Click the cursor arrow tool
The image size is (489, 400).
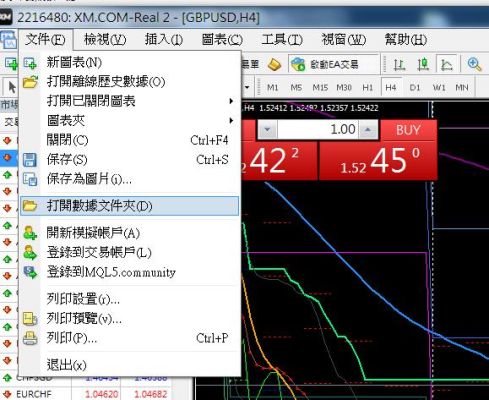click(12, 87)
